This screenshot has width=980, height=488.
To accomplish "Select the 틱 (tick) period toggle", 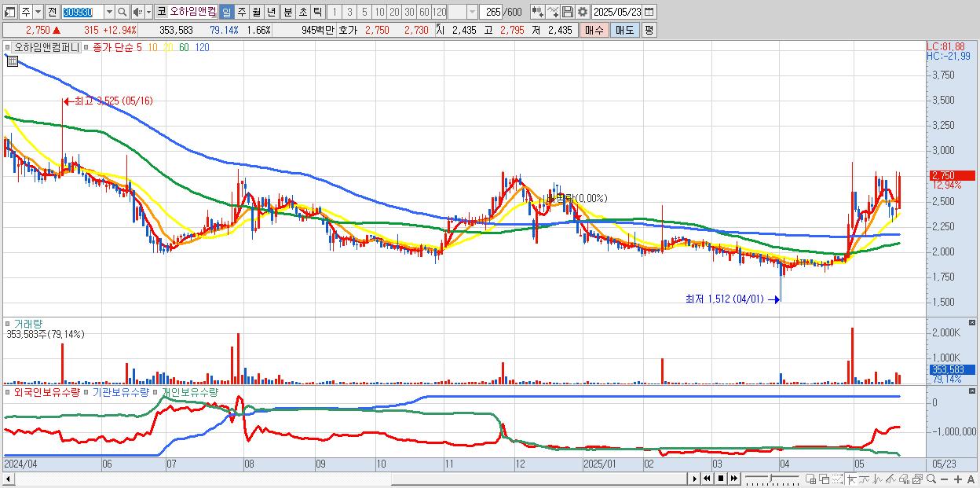I will tap(317, 12).
